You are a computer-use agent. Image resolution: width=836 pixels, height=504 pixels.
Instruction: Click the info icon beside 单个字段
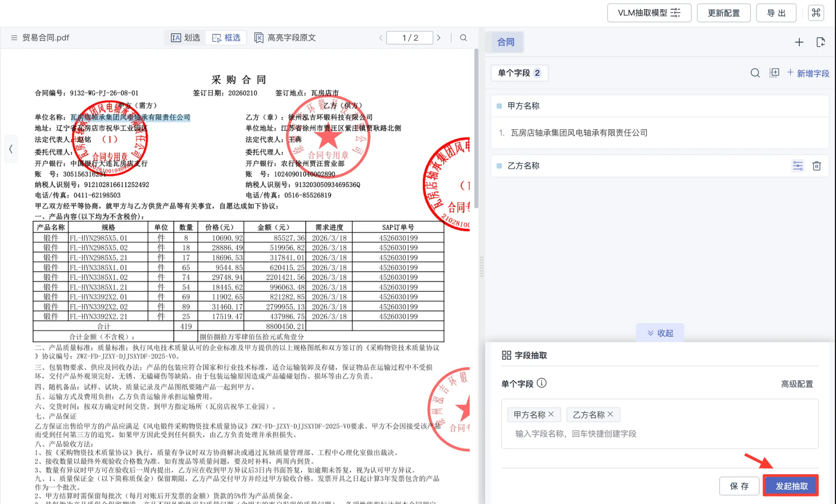542,383
